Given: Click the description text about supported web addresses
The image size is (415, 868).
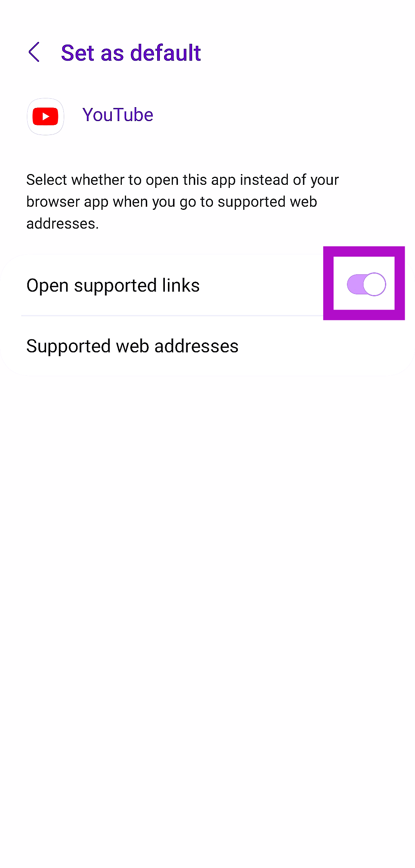Looking at the screenshot, I should pos(183,202).
